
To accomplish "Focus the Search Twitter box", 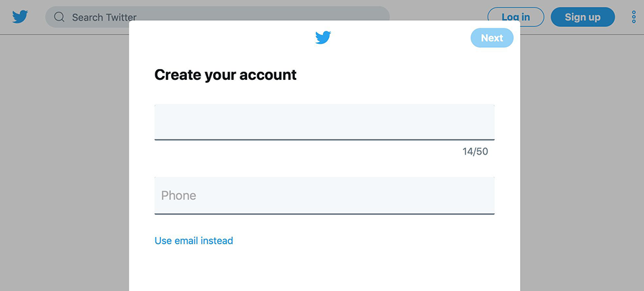I will tap(217, 17).
